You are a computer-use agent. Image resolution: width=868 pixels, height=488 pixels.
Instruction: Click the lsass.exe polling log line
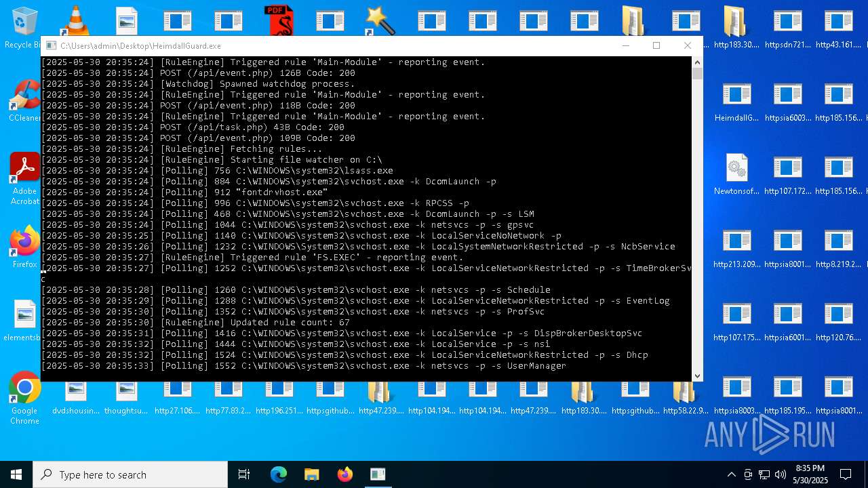tap(217, 171)
